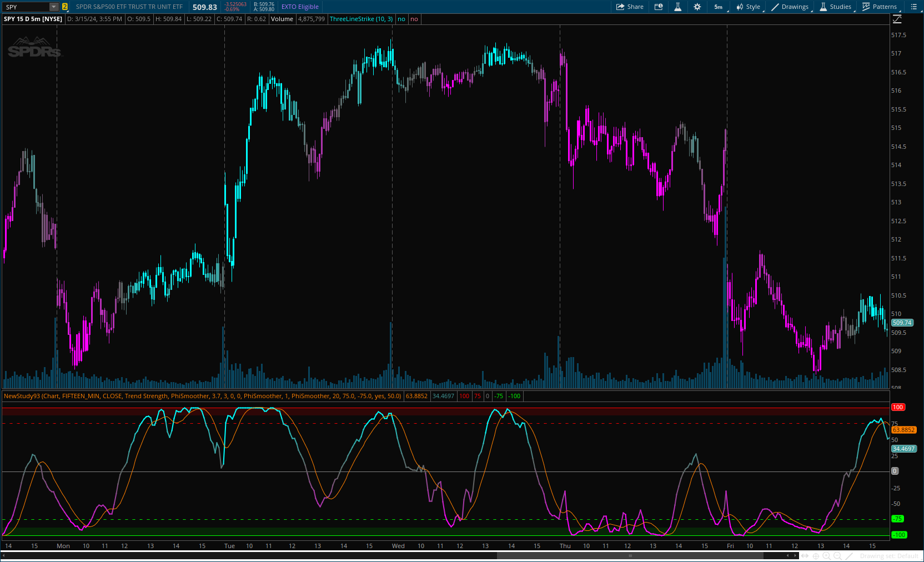
Task: Open the Style menu
Action: [749, 7]
